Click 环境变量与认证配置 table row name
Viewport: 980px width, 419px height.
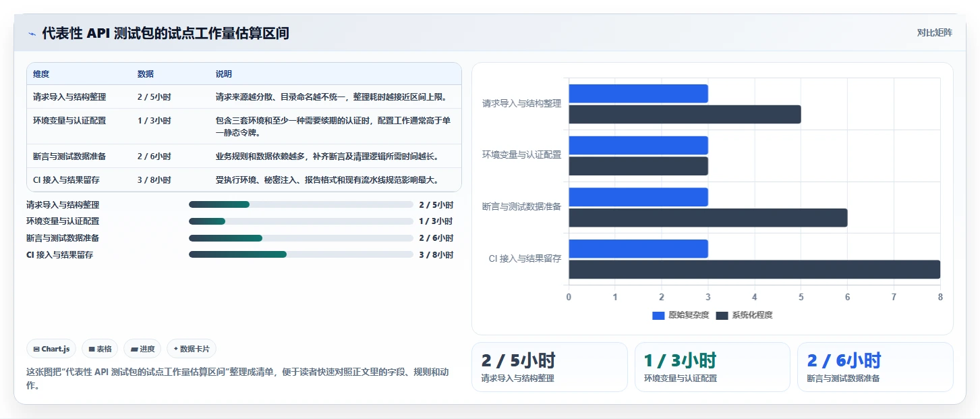click(69, 120)
